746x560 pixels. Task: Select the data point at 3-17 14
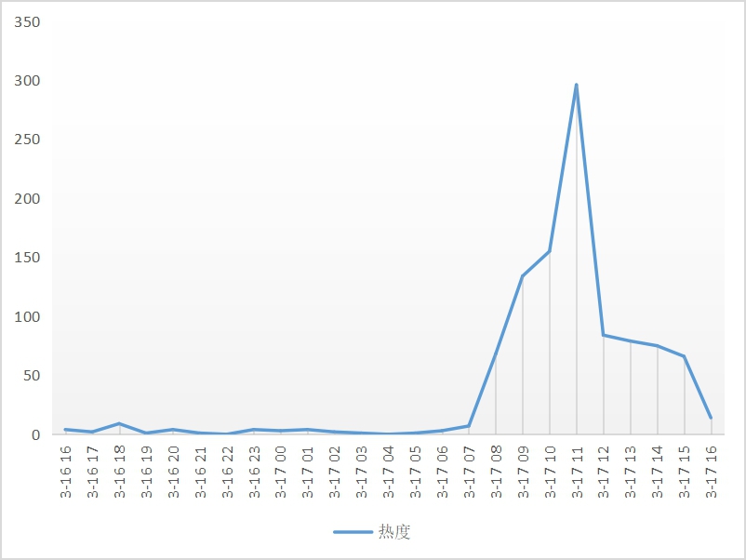point(657,346)
